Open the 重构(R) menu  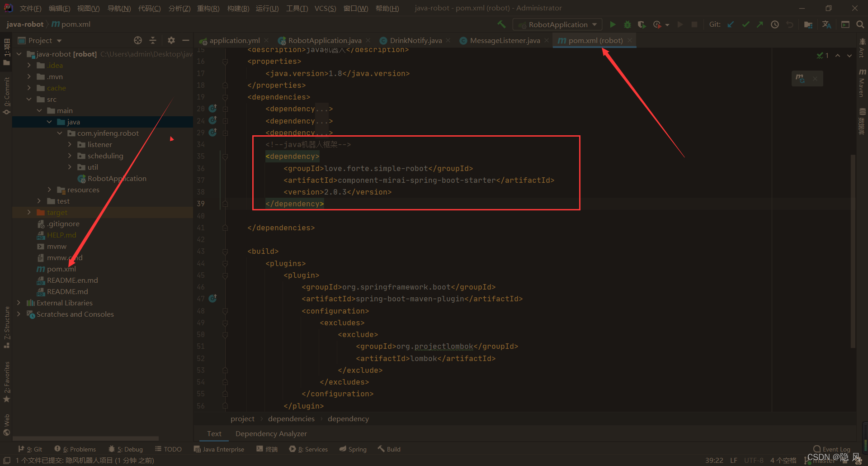pos(208,8)
